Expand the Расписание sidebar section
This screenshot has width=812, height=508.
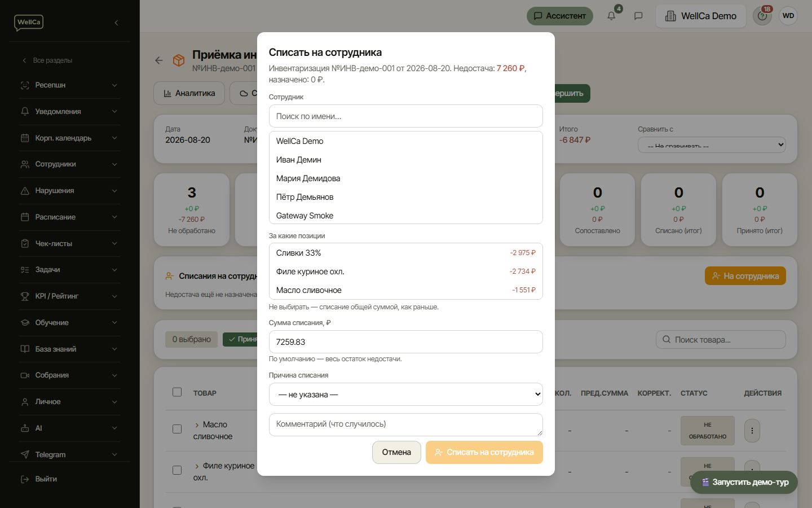click(x=69, y=217)
